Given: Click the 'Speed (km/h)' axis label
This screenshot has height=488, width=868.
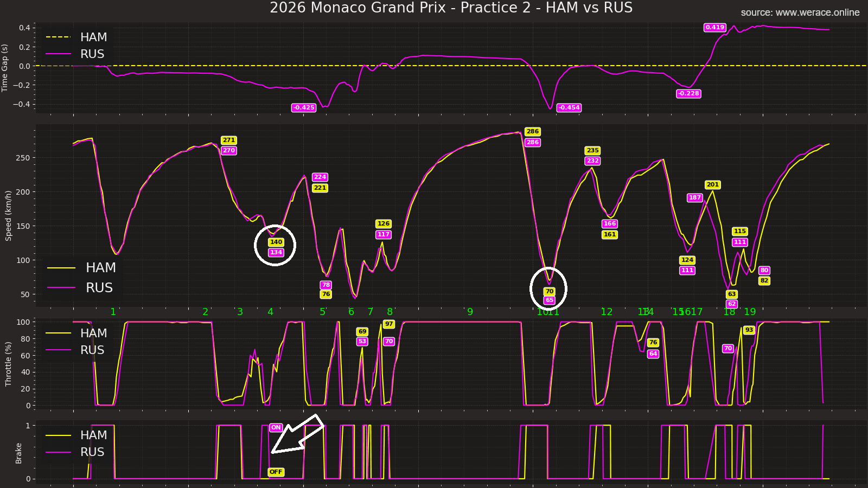Looking at the screenshot, I should coord(8,216).
